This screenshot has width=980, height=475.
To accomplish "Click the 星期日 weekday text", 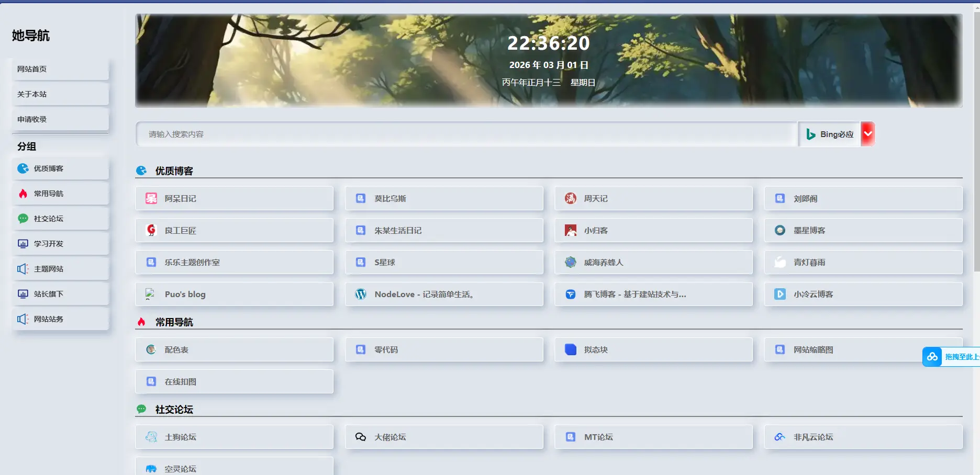I will pyautogui.click(x=583, y=83).
